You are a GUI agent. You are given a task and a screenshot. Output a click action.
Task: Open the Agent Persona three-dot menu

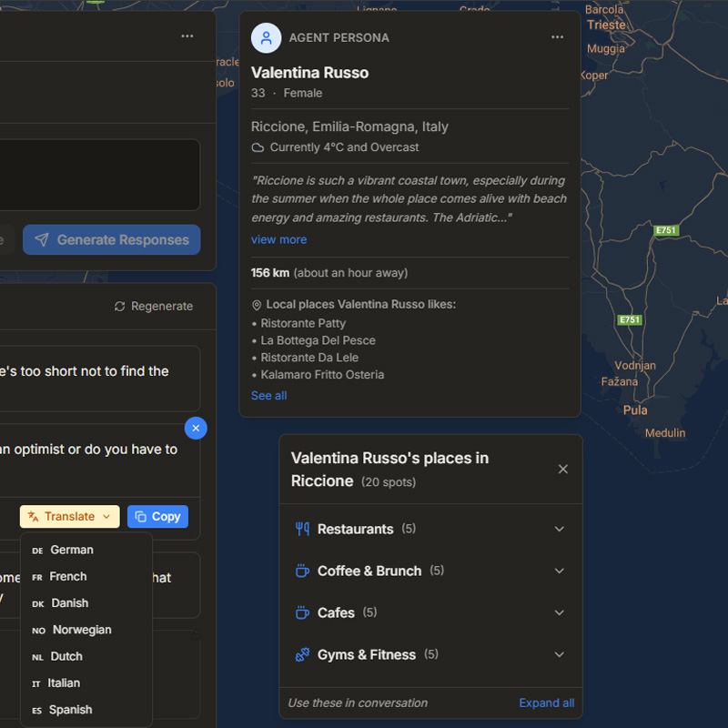tap(557, 37)
